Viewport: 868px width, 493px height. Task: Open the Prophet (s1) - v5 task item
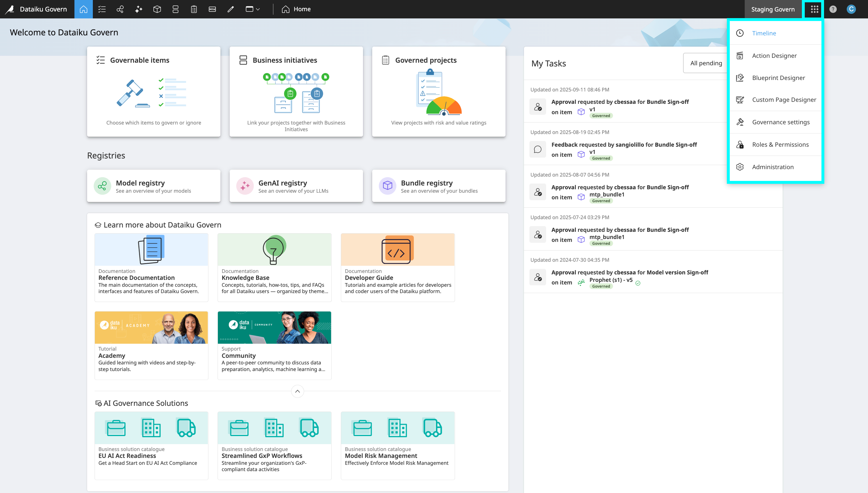tap(610, 280)
